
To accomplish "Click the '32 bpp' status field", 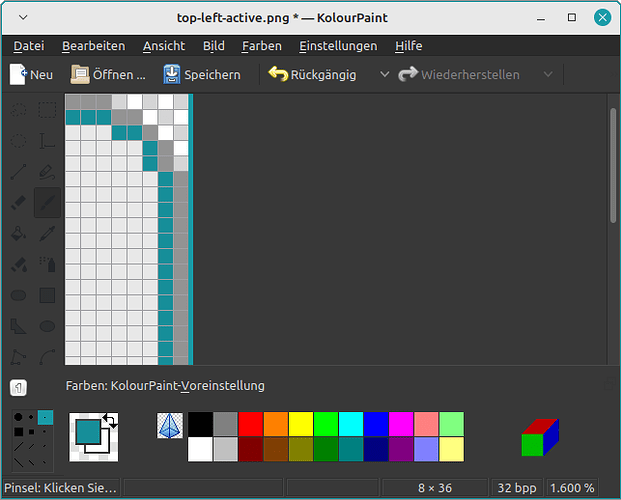I will click(517, 488).
